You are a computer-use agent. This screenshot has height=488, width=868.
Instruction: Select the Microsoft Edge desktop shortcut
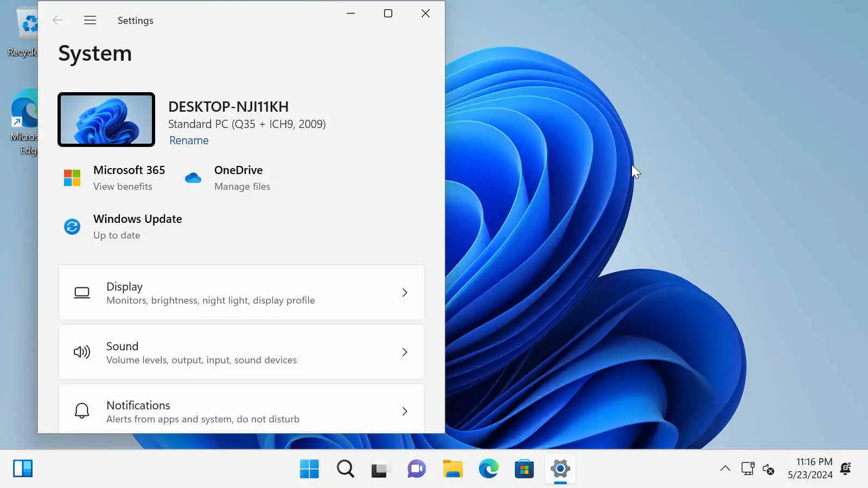pos(23,122)
